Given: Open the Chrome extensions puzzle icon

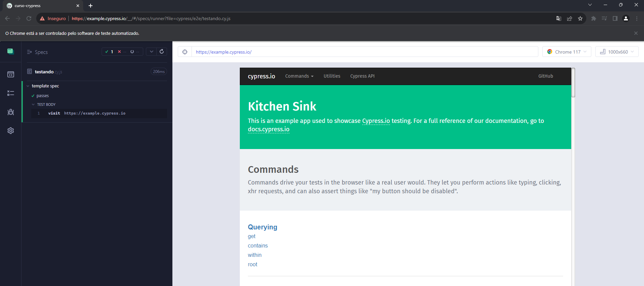Looking at the screenshot, I should coord(594,18).
